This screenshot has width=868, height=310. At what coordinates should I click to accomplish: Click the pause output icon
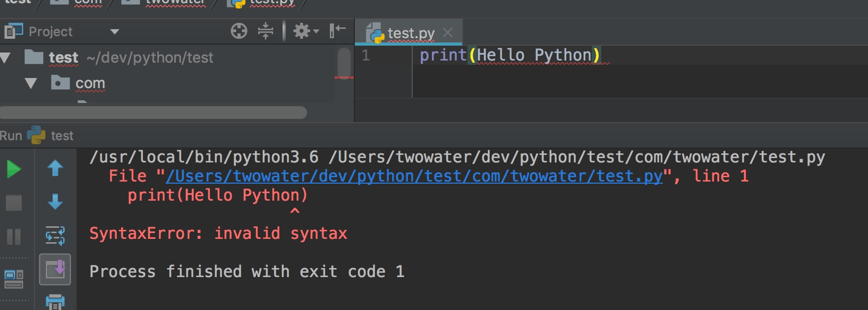click(14, 236)
